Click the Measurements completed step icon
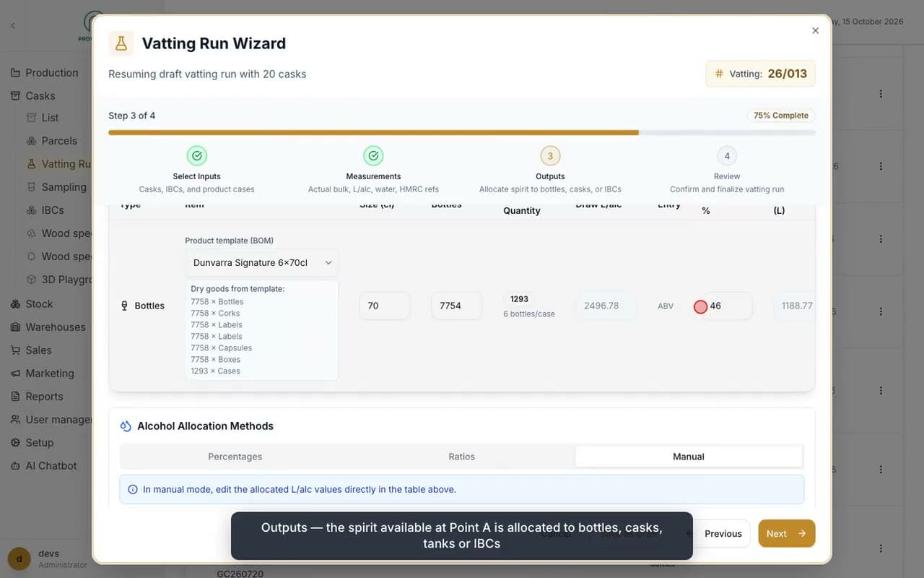The width and height of the screenshot is (924, 578). (x=373, y=156)
